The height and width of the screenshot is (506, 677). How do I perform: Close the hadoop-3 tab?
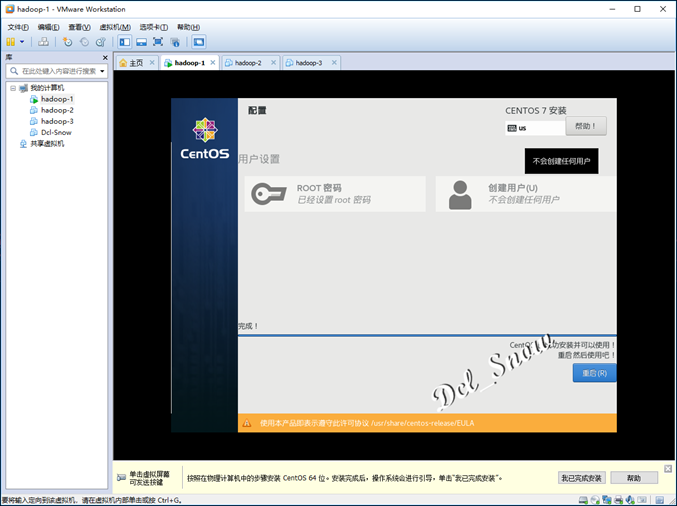[x=334, y=63]
